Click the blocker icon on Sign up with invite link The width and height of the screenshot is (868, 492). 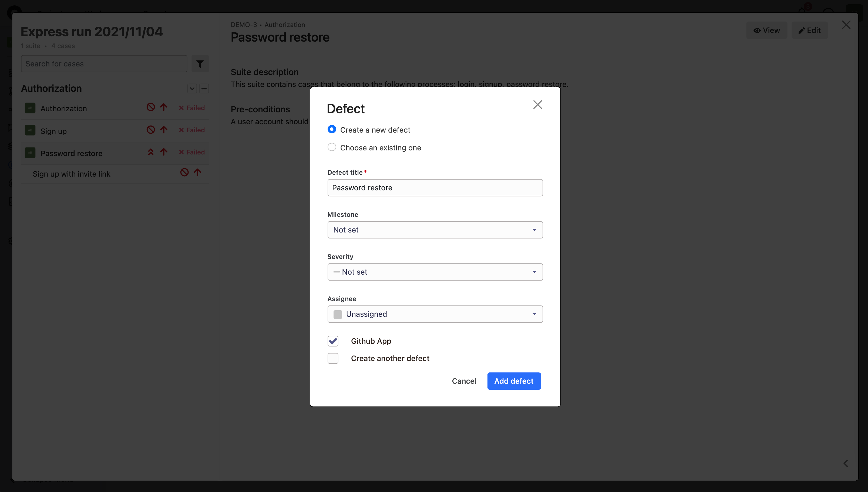pos(184,172)
